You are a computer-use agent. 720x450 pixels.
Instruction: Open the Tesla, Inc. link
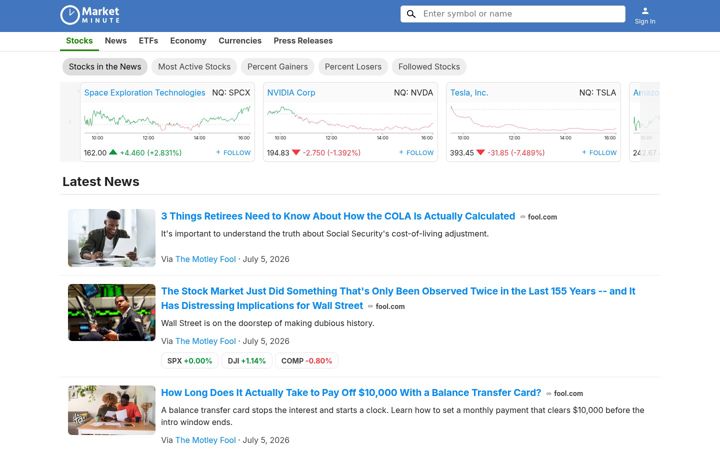click(x=469, y=93)
